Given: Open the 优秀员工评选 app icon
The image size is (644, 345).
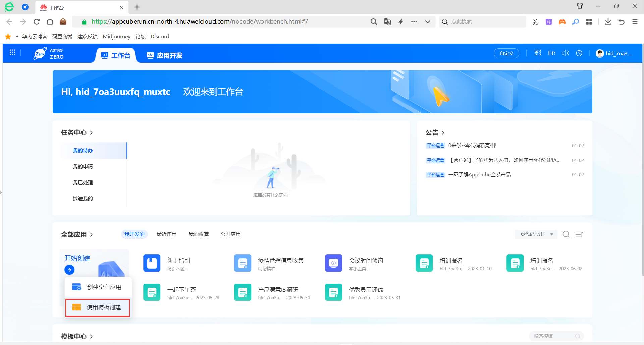Looking at the screenshot, I should [x=334, y=292].
